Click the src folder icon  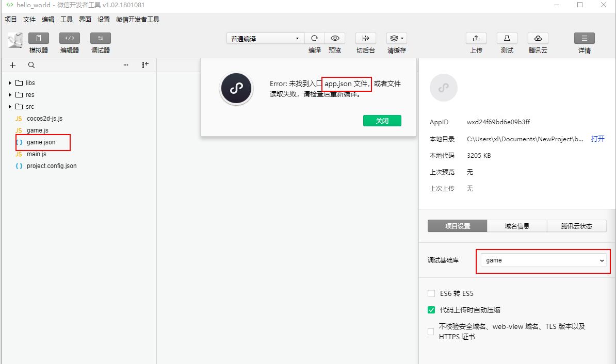point(19,106)
